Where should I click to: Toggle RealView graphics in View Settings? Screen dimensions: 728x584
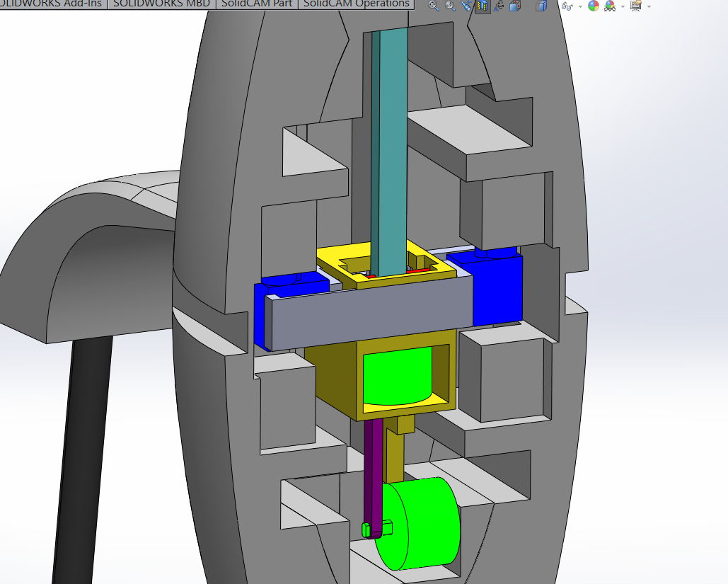pos(637,6)
